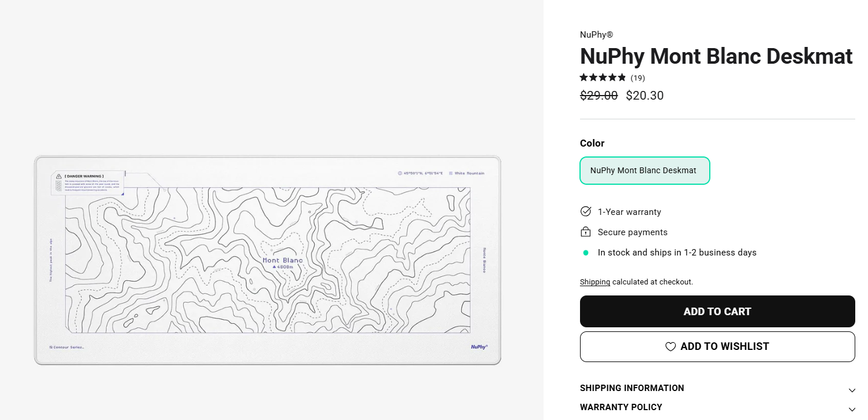Open the WARRANTY POLICY heading
The width and height of the screenshot is (868, 420).
pyautogui.click(x=621, y=407)
